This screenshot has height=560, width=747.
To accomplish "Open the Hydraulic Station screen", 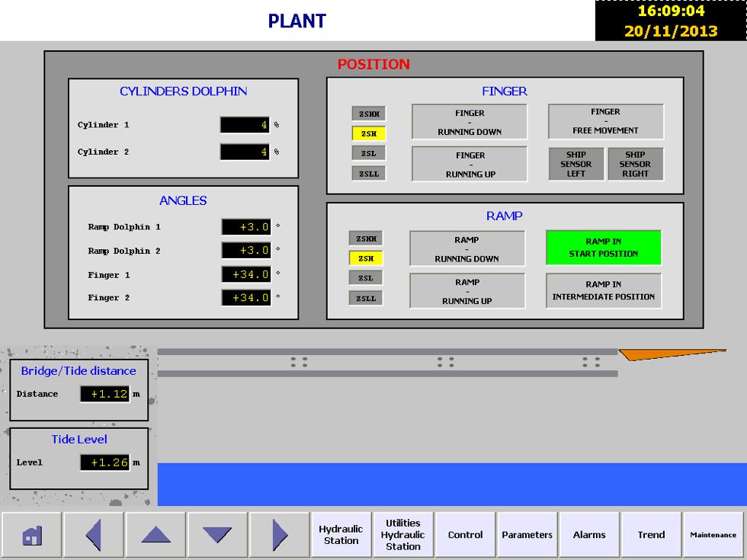I will [x=341, y=535].
